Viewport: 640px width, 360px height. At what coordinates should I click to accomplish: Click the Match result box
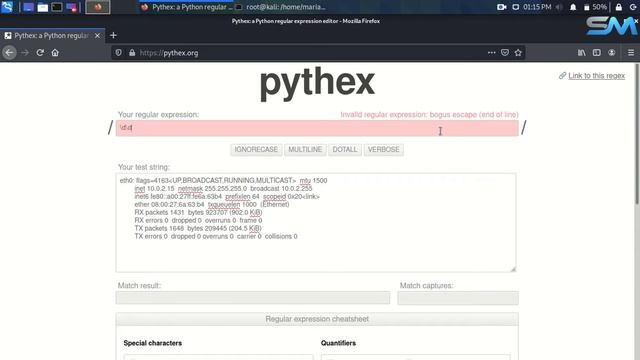tap(253, 298)
